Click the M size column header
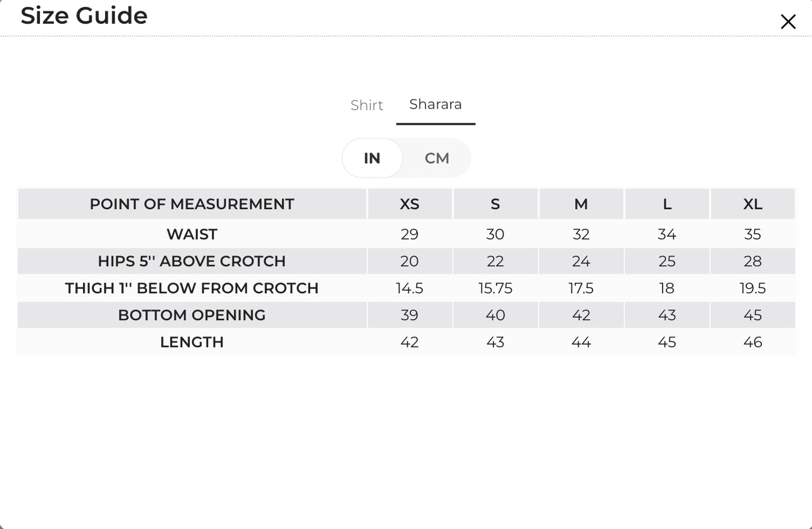The width and height of the screenshot is (812, 529). pyautogui.click(x=581, y=204)
